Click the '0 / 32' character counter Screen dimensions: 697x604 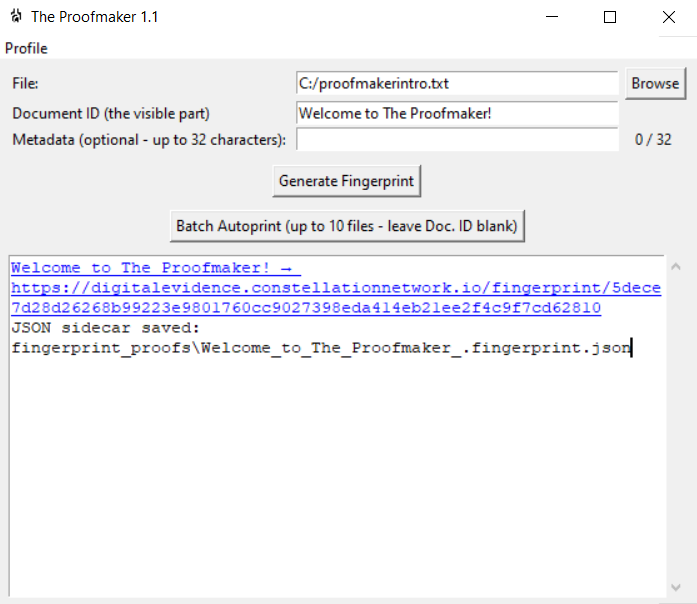tap(653, 140)
